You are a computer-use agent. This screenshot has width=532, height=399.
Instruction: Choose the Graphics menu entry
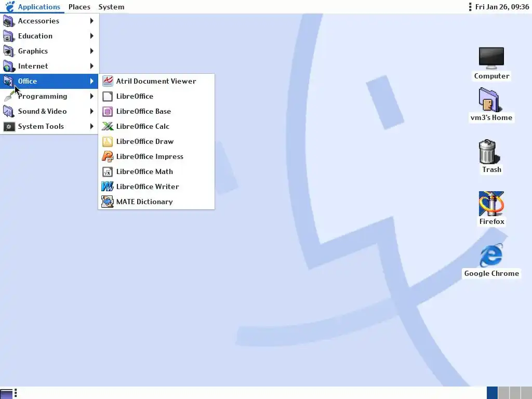(x=49, y=51)
